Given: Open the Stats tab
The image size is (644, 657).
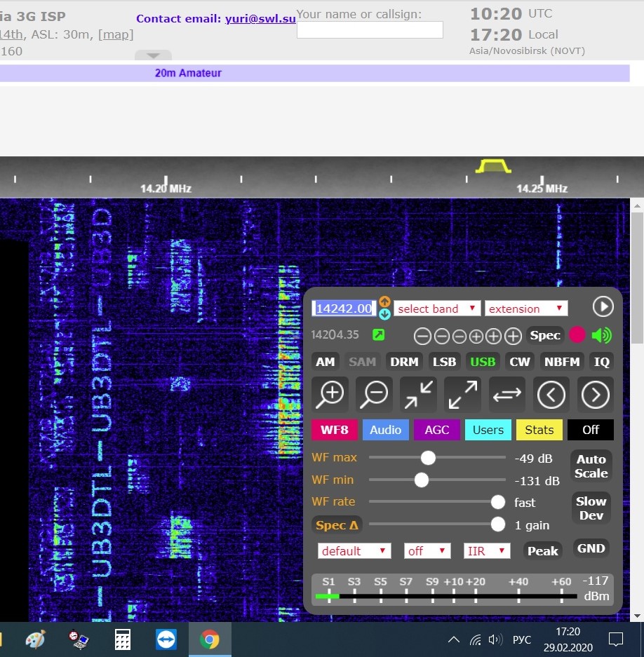Looking at the screenshot, I should (539, 430).
